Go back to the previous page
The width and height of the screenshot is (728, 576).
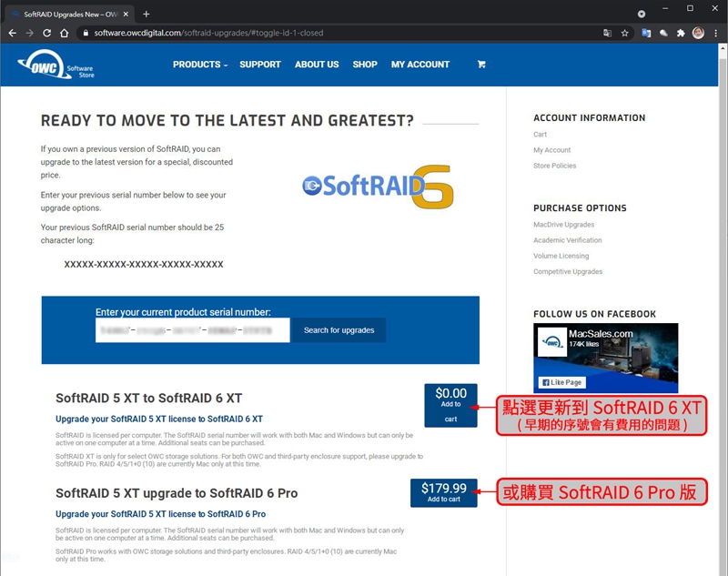tap(12, 33)
